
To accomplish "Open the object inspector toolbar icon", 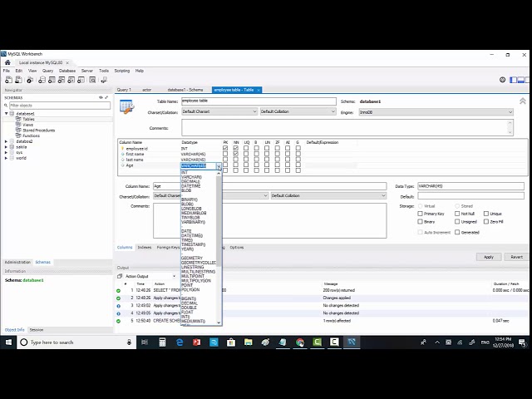I will point(30,80).
